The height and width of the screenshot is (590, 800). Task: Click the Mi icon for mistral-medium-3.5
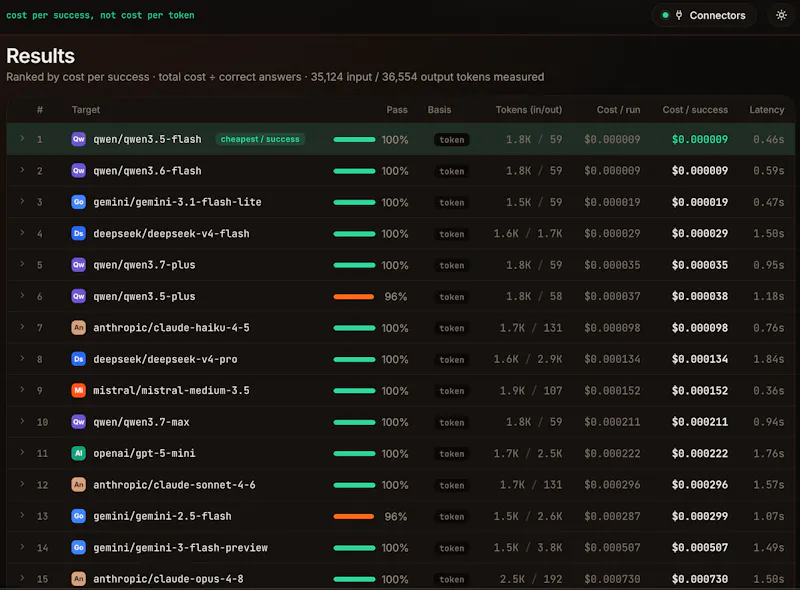pos(79,390)
